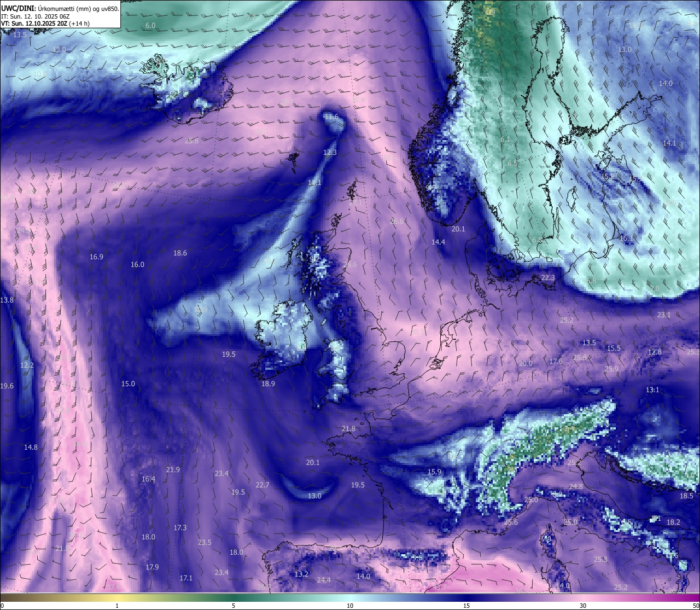Click the 14.8 map value
700x610 pixels.
point(31,447)
